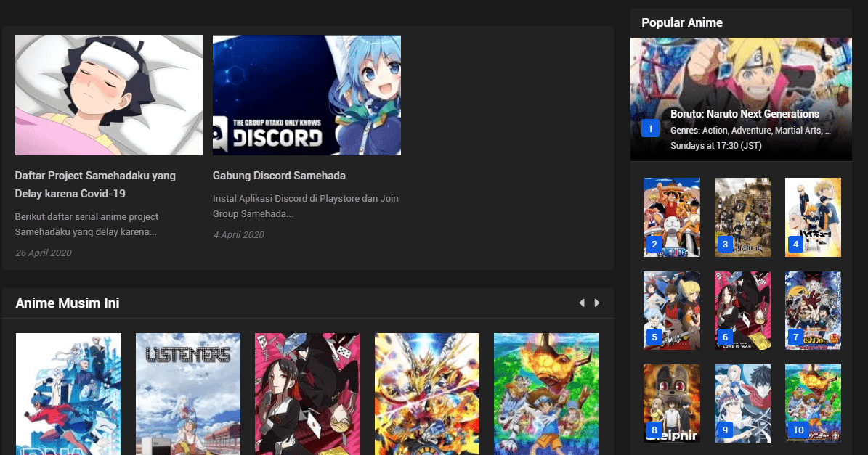
Task: Navigate right in the Anime Musim Ini carousel
Action: pos(597,303)
